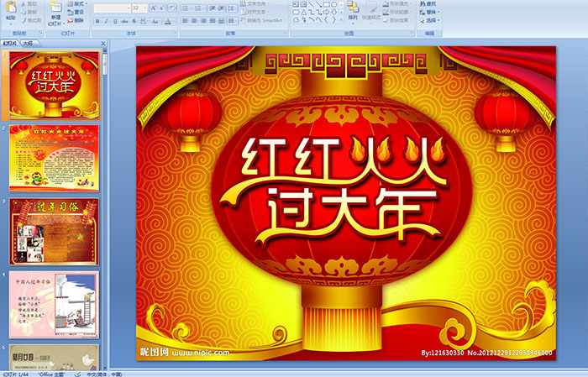The image size is (588, 377).
Task: Select the Format Painter brush
Action: tap(24, 20)
